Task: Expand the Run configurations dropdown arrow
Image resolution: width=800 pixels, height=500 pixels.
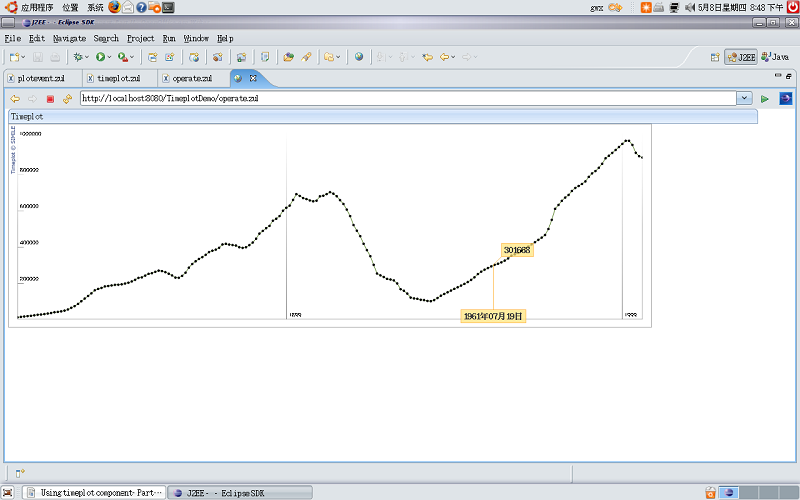Action: pyautogui.click(x=109, y=57)
